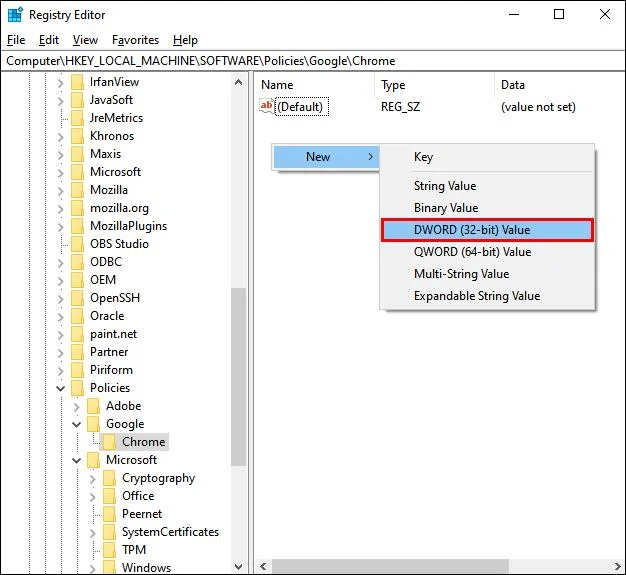Click the tree pane vertical scrollbar thumb
Image resolution: width=626 pixels, height=575 pixels.
238,377
